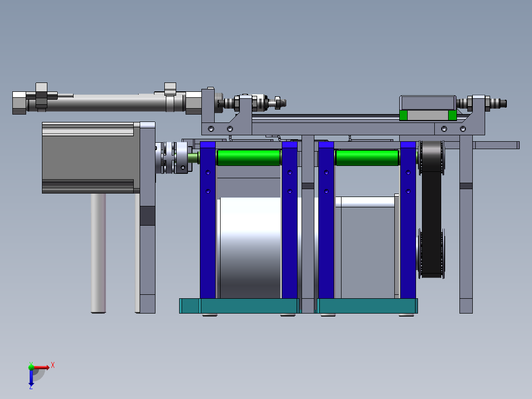Image resolution: width=532 pixels, height=399 pixels.
Task: Select the large gray stepper motor body
Action: [91, 158]
